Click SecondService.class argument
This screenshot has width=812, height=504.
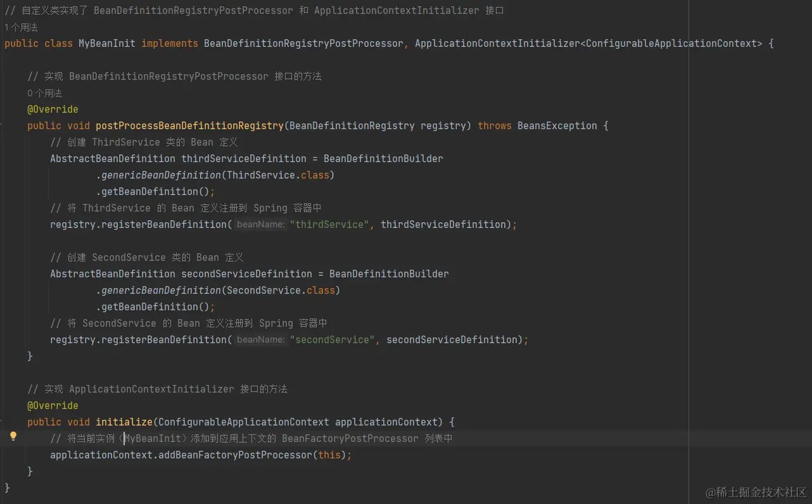[x=281, y=291]
